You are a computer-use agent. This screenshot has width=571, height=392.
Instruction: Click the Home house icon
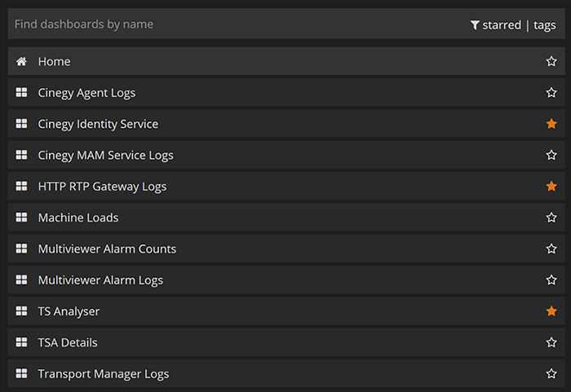(x=21, y=61)
